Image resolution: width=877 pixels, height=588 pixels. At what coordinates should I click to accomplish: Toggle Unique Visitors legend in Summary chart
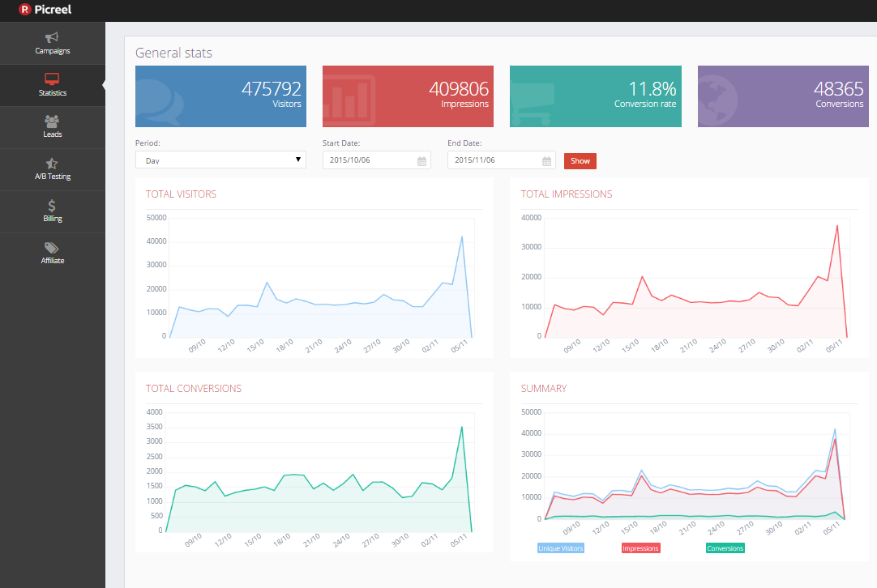click(560, 548)
